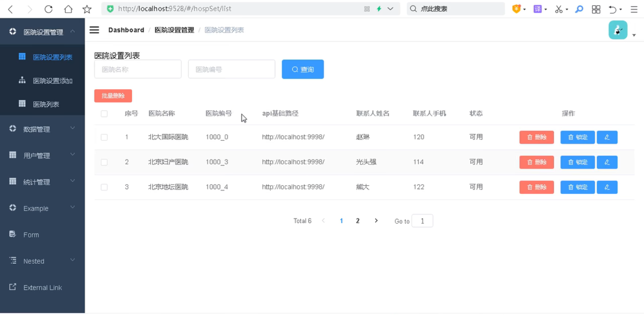Viewport: 644px width, 315px height.
Task: Toggle the sidebar with hamburger icon
Action: [x=94, y=30]
